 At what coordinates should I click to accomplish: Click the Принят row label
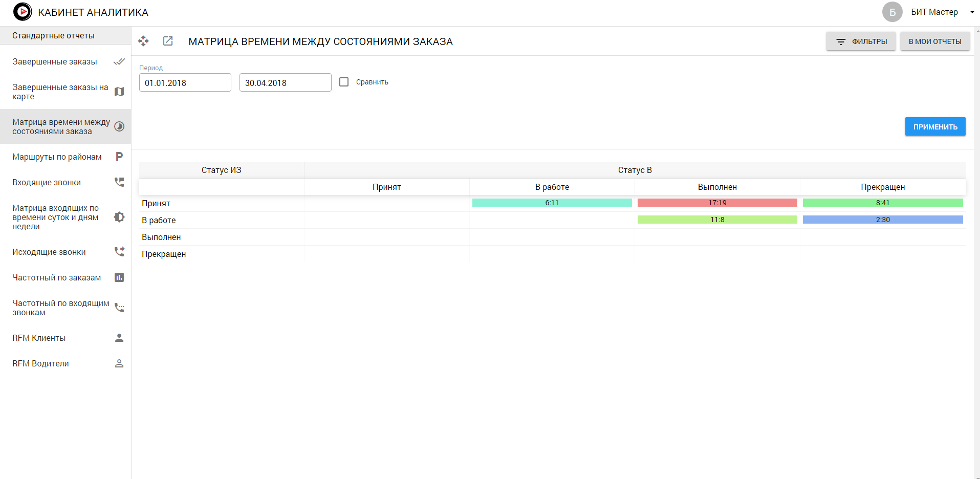tap(156, 203)
